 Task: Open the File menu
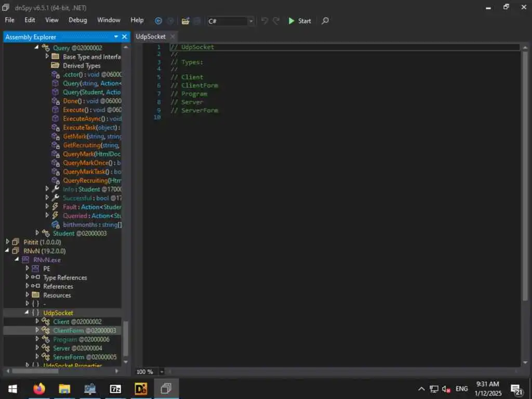[x=9, y=20]
